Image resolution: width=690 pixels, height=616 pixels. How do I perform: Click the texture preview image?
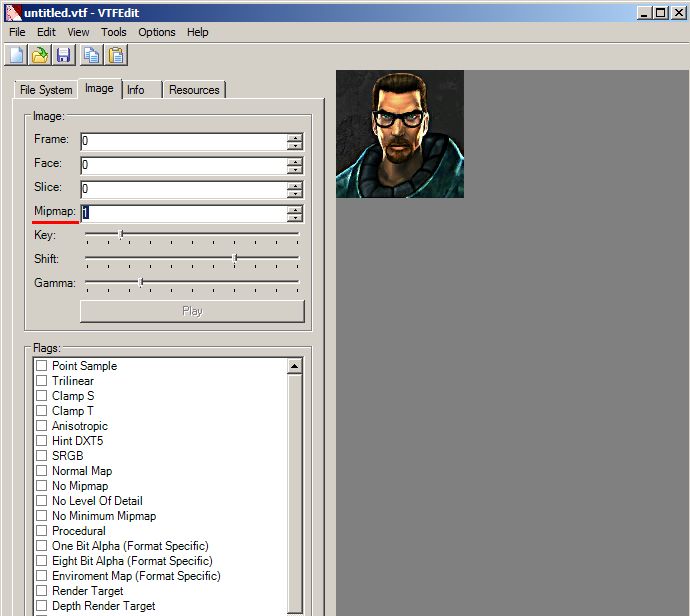(400, 134)
